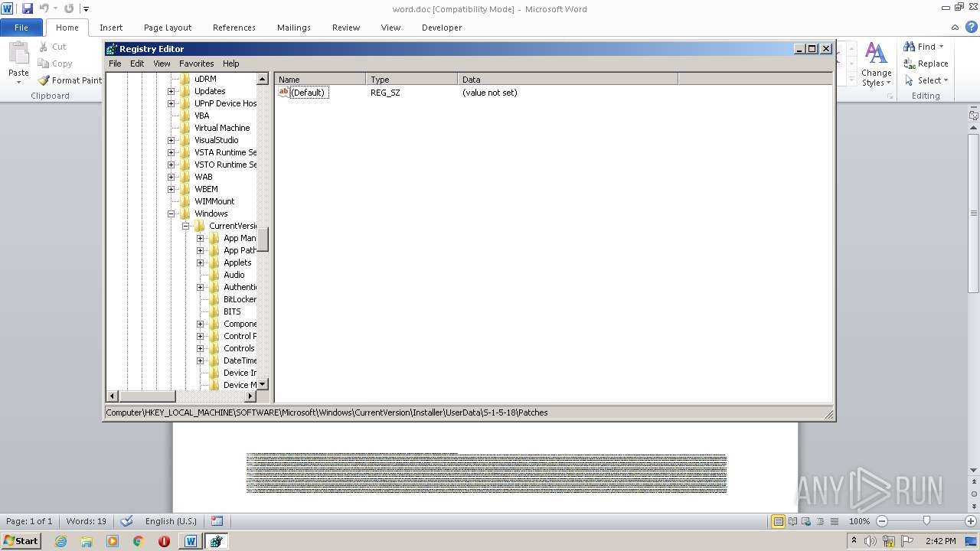The height and width of the screenshot is (551, 980).
Task: Expand the UPnP Device Host key
Action: (171, 103)
